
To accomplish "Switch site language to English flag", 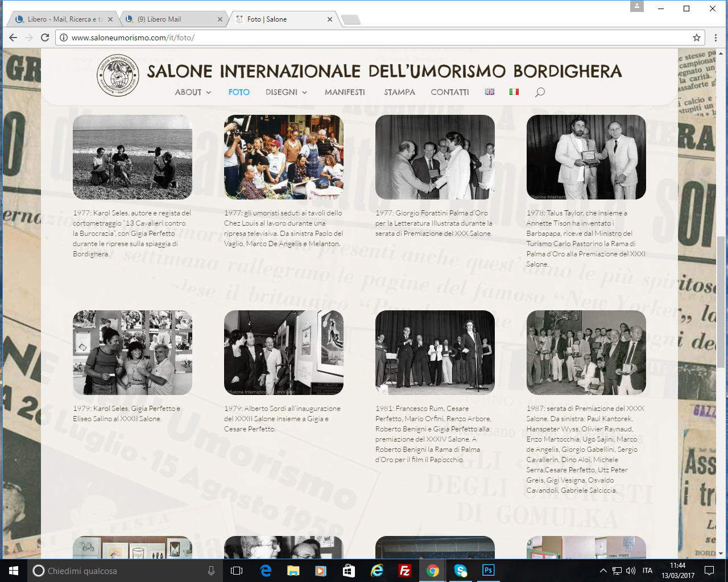I will (490, 92).
